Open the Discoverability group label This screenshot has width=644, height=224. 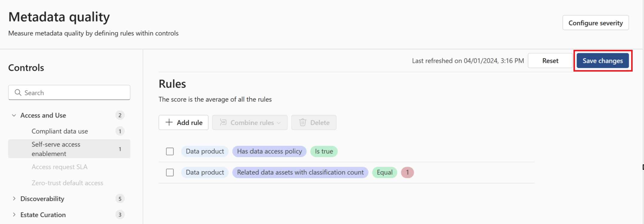click(42, 199)
